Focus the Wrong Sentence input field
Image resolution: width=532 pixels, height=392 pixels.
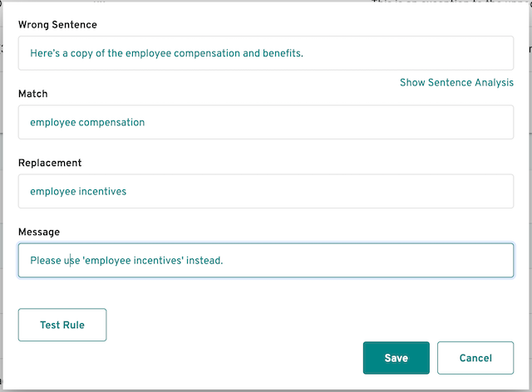tap(266, 53)
